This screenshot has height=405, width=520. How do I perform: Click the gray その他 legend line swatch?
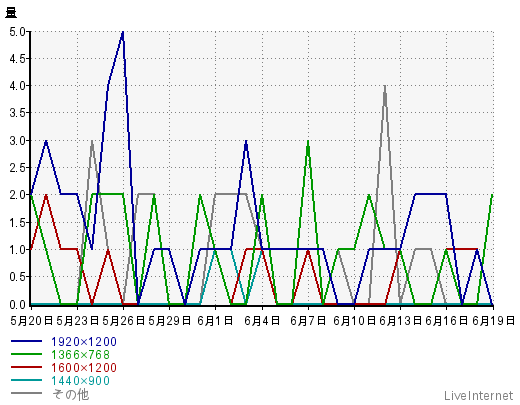(26, 393)
